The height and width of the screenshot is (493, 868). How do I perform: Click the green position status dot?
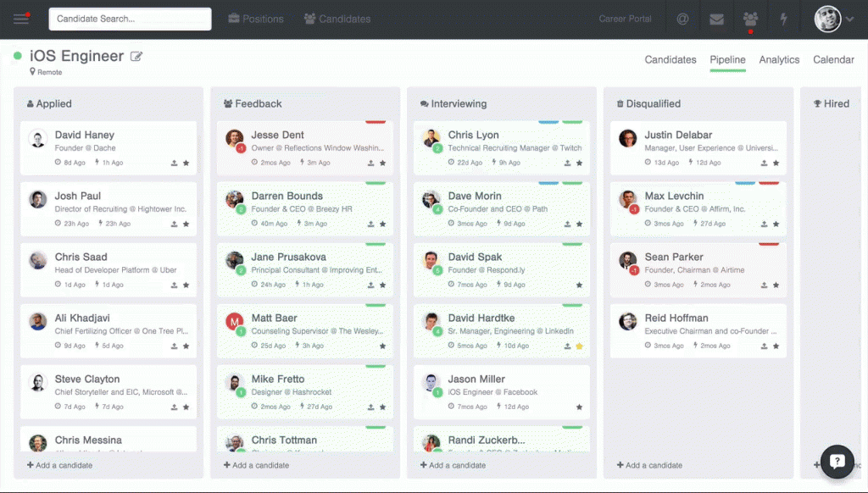[18, 56]
